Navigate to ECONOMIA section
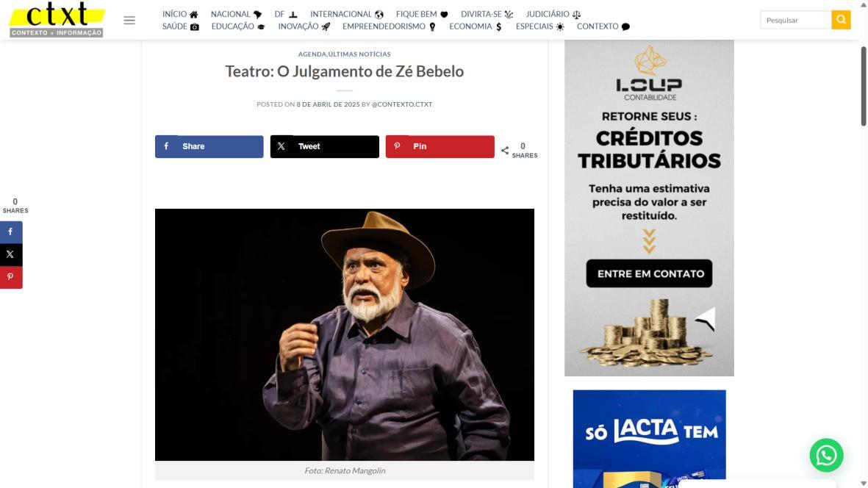 (476, 26)
